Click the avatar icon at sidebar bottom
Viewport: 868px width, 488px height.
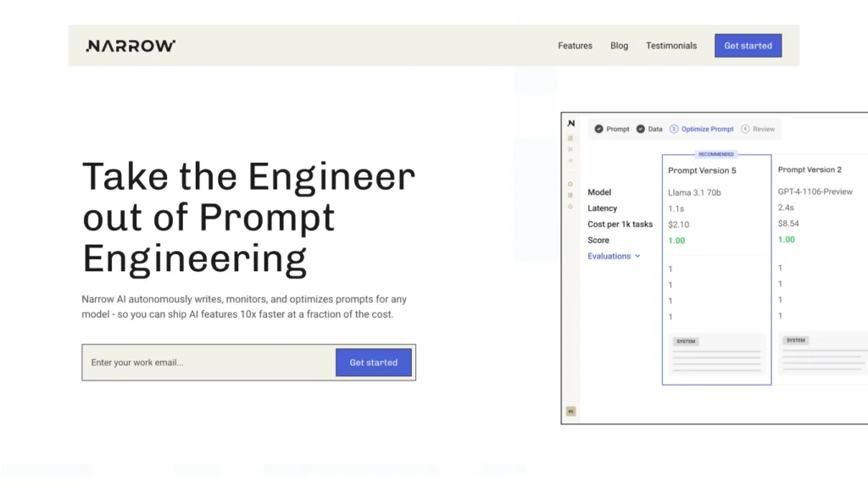[570, 410]
